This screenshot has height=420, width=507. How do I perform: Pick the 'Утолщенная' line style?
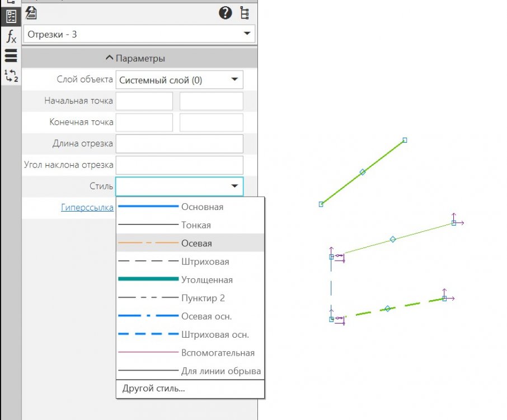tap(190, 279)
